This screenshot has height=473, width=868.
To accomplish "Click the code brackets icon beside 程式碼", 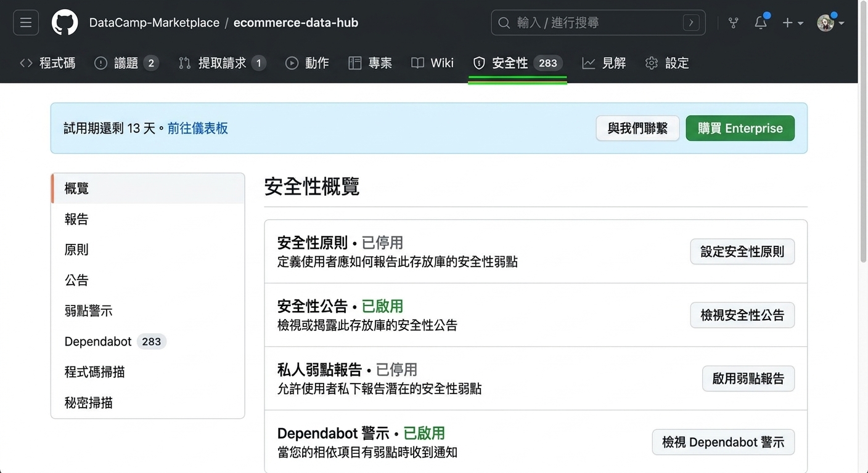I will [26, 63].
